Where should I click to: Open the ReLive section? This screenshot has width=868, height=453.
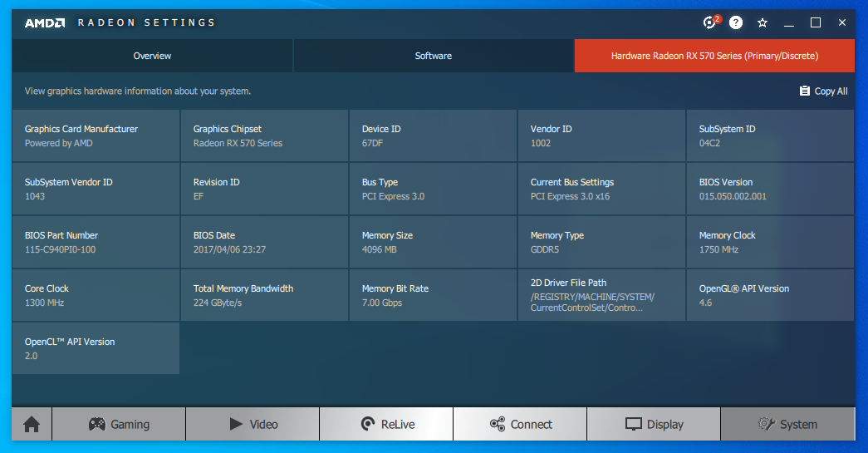[x=386, y=424]
